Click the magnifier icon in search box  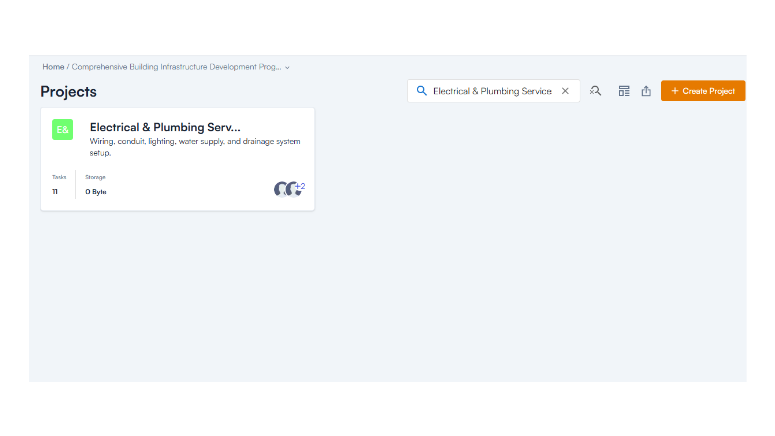click(x=421, y=91)
